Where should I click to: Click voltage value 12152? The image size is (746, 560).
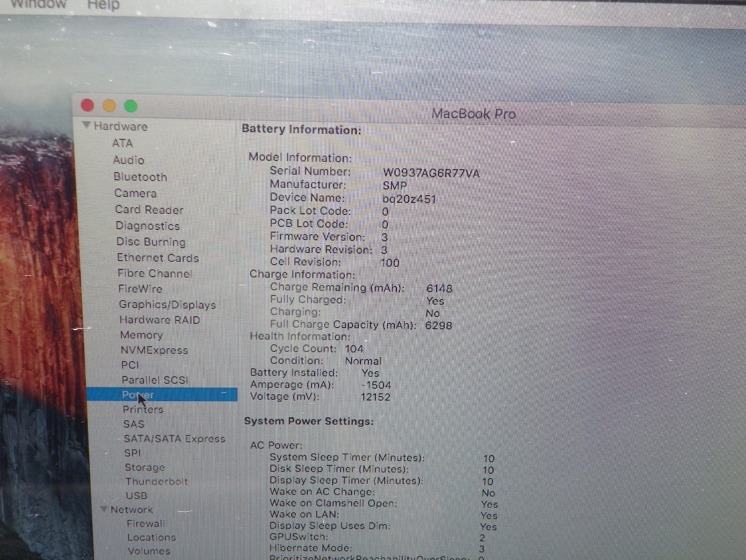[x=375, y=397]
